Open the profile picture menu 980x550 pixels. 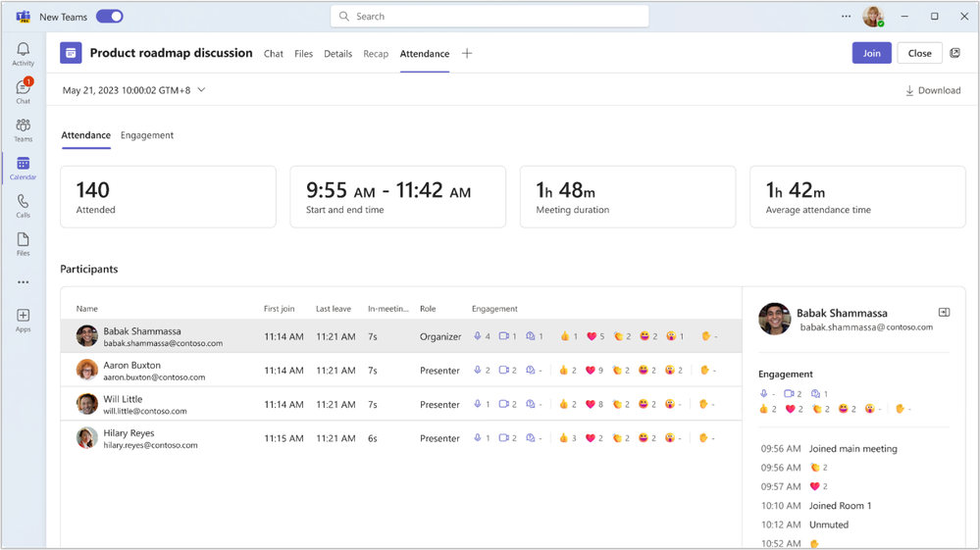click(x=873, y=17)
